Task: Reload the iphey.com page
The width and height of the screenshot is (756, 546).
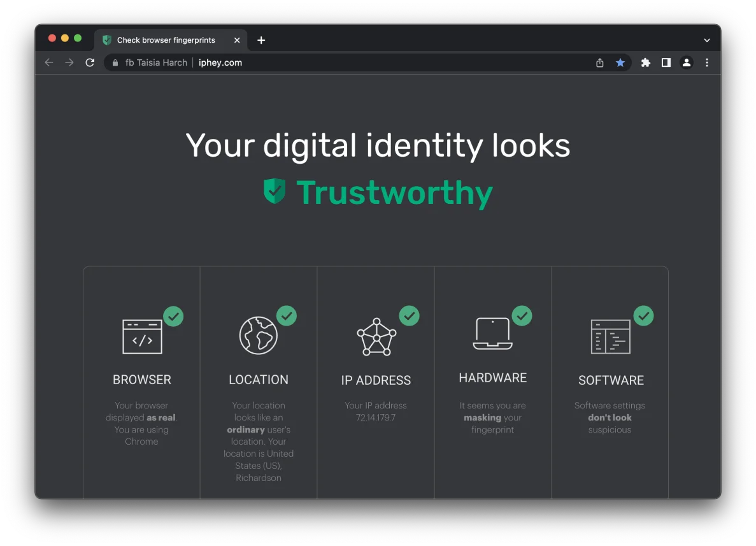Action: [x=90, y=62]
